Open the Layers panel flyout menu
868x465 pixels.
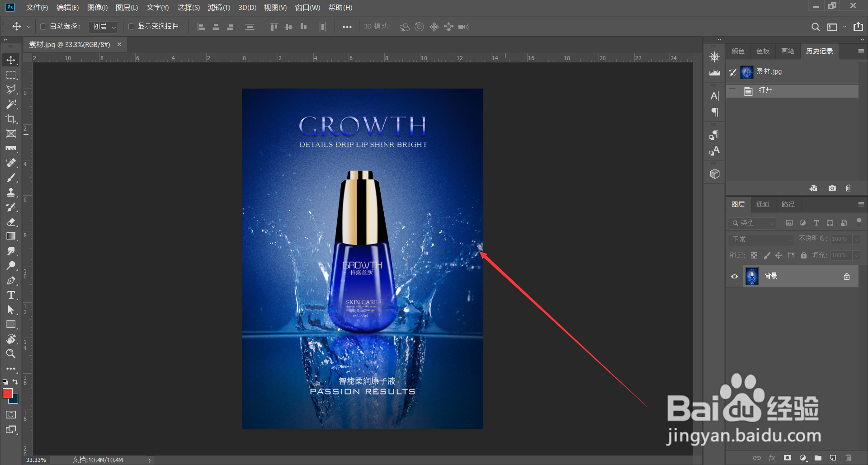(x=861, y=204)
